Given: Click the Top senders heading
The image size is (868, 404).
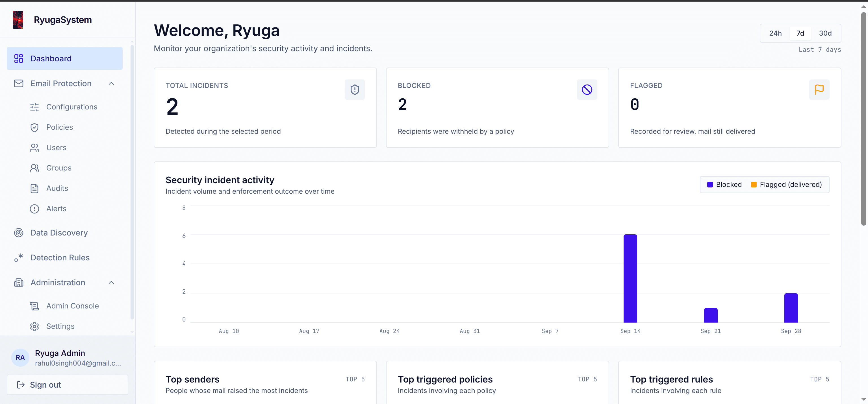Looking at the screenshot, I should 192,379.
